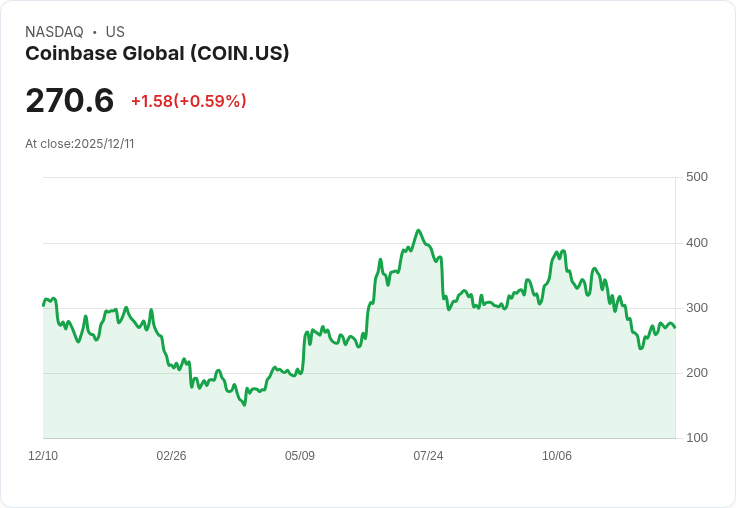The height and width of the screenshot is (508, 736).
Task: Click the chart's lowest trough in April
Action: click(245, 405)
